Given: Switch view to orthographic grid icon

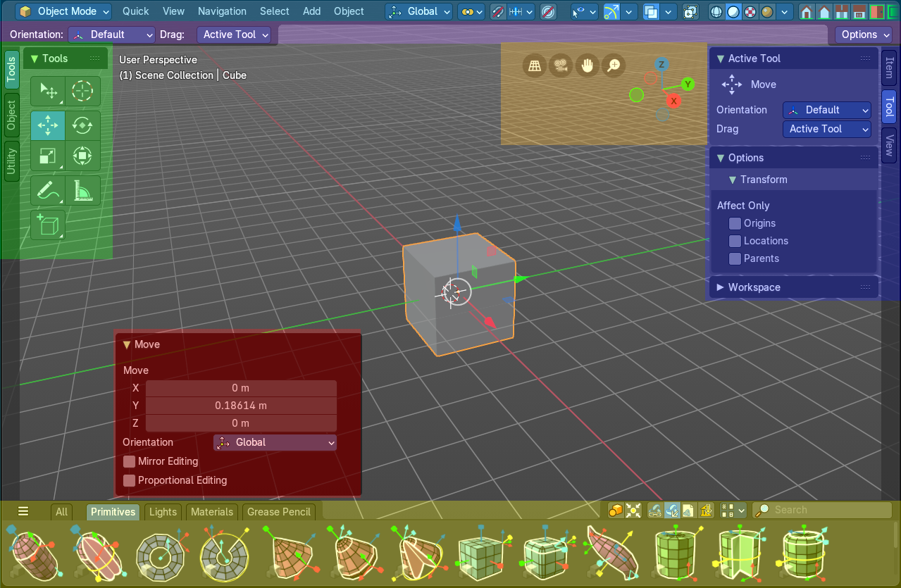Looking at the screenshot, I should point(535,65).
